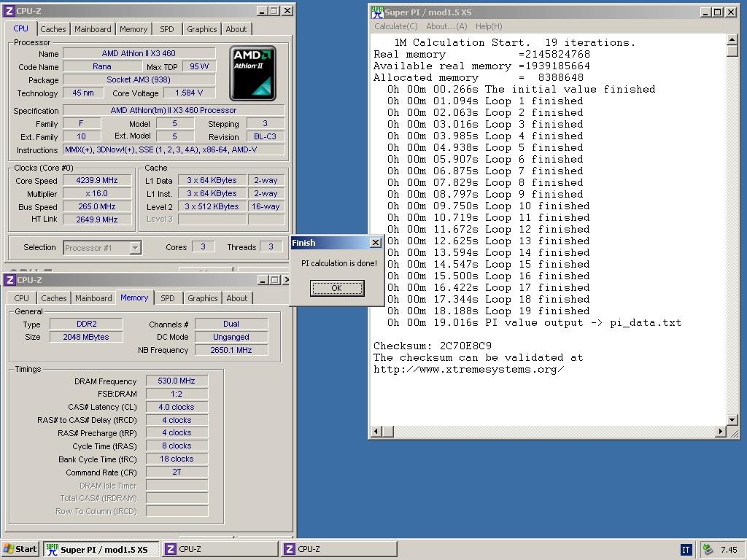
Task: Open SPD tab in lower CPU-Z window
Action: click(x=168, y=298)
